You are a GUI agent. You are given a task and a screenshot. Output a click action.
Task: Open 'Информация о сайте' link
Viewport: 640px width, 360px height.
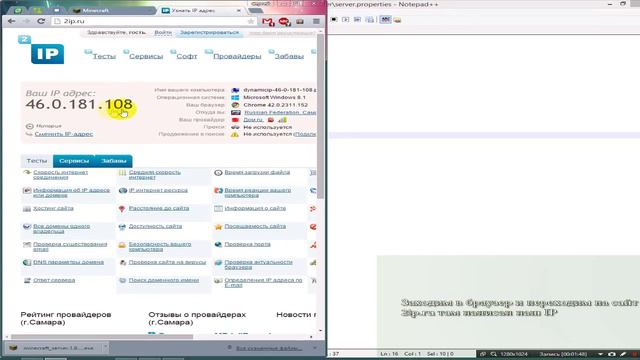255,208
